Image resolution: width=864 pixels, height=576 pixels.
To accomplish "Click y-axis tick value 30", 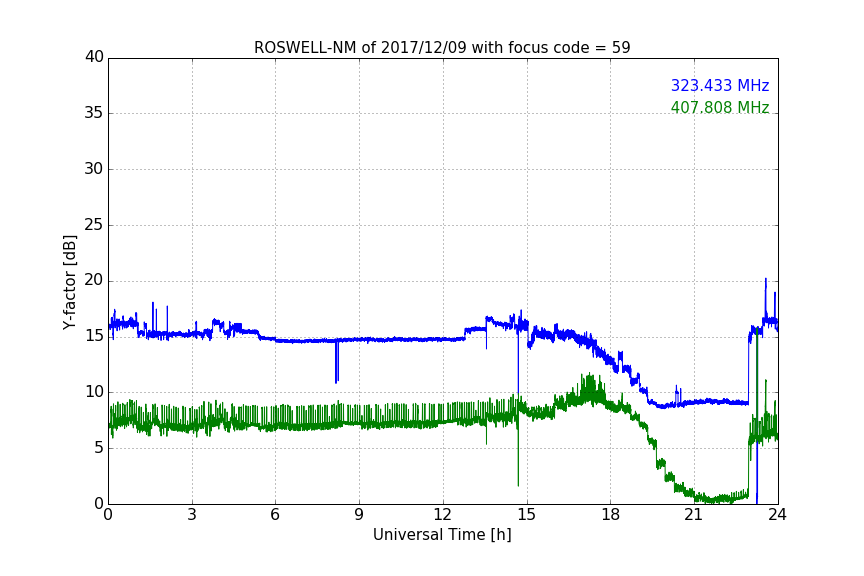I will (x=94, y=169).
